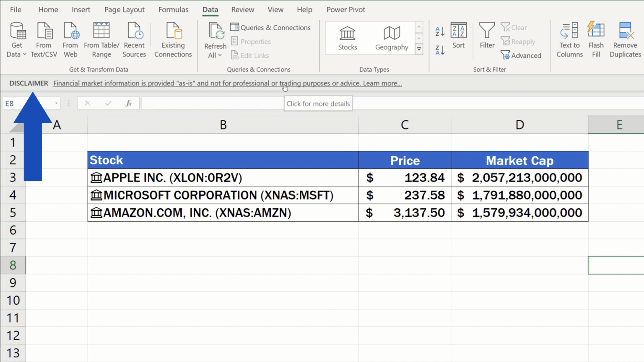Sort data A to Z
Image resolution: width=644 pixels, height=362 pixels.
[439, 31]
